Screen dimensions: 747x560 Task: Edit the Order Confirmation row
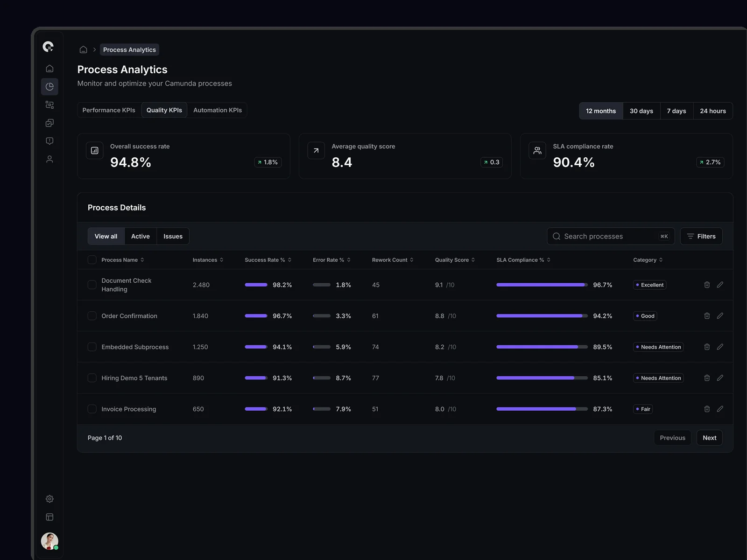pos(720,316)
